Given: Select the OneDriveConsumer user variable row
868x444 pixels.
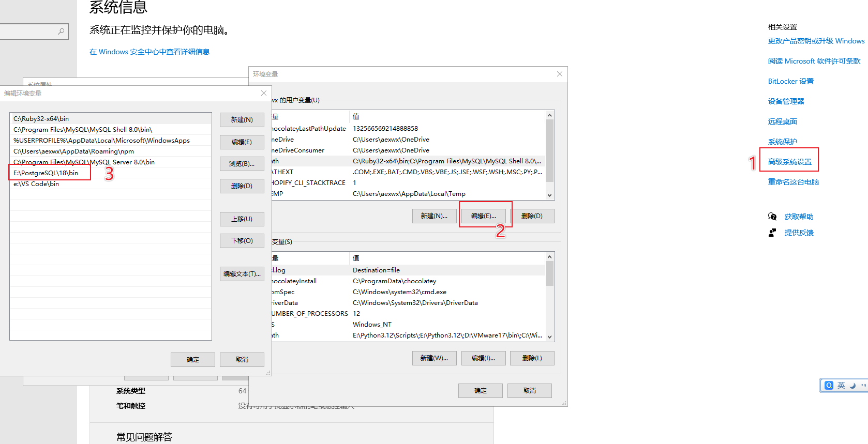Looking at the screenshot, I should tap(408, 150).
